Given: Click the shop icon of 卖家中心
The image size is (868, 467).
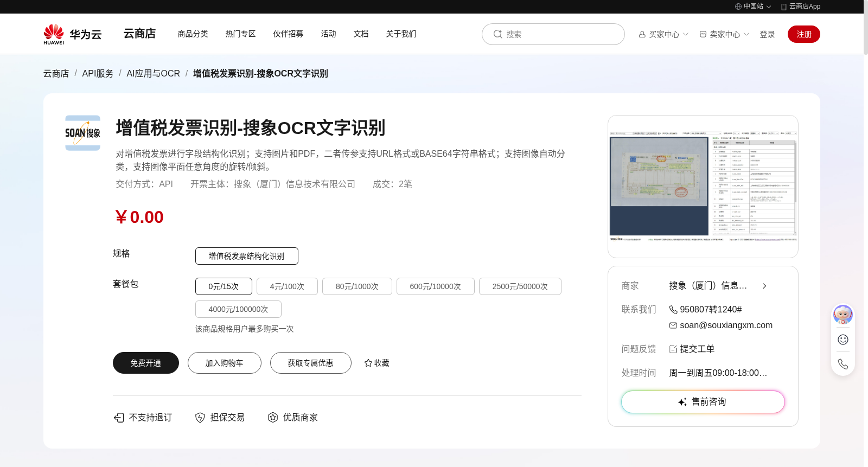Looking at the screenshot, I should (703, 34).
